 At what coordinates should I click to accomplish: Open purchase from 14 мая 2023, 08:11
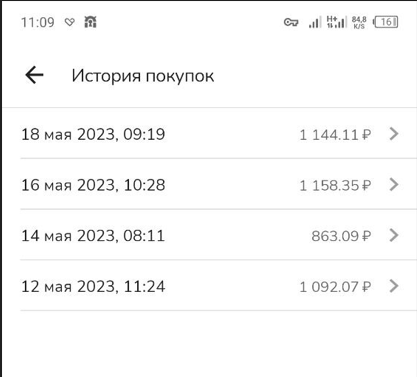click(210, 235)
